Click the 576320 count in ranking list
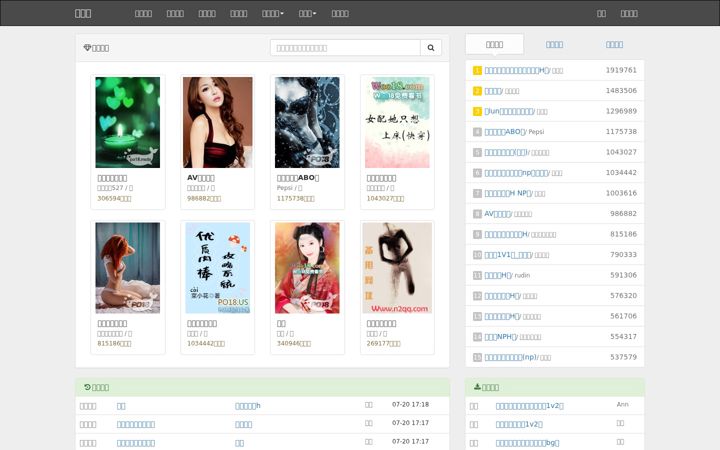Screen dimensions: 720x450 click(x=624, y=296)
